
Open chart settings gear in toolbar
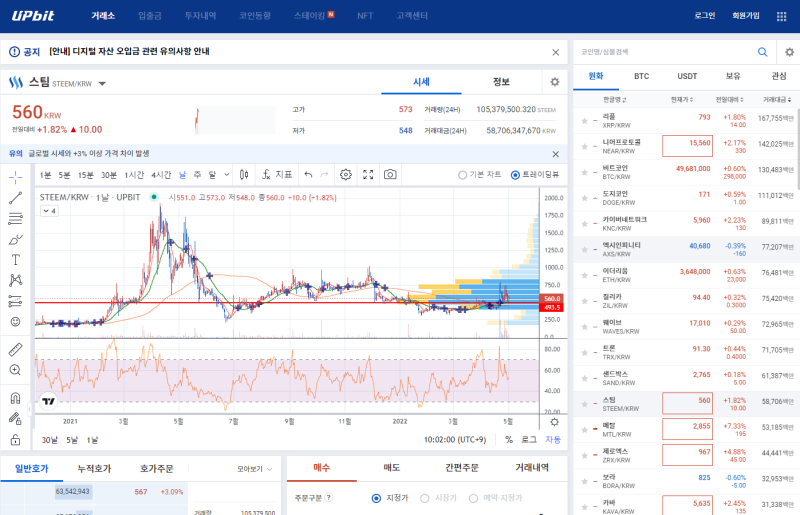346,175
